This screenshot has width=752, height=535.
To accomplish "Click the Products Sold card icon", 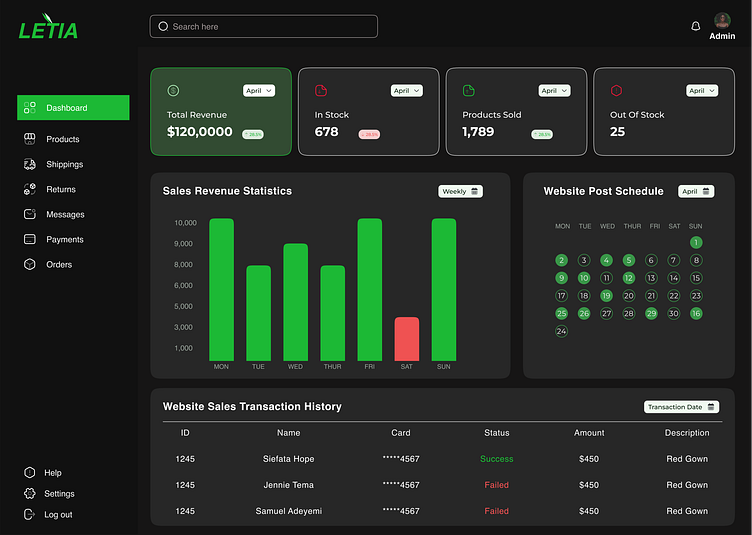I will [x=468, y=91].
